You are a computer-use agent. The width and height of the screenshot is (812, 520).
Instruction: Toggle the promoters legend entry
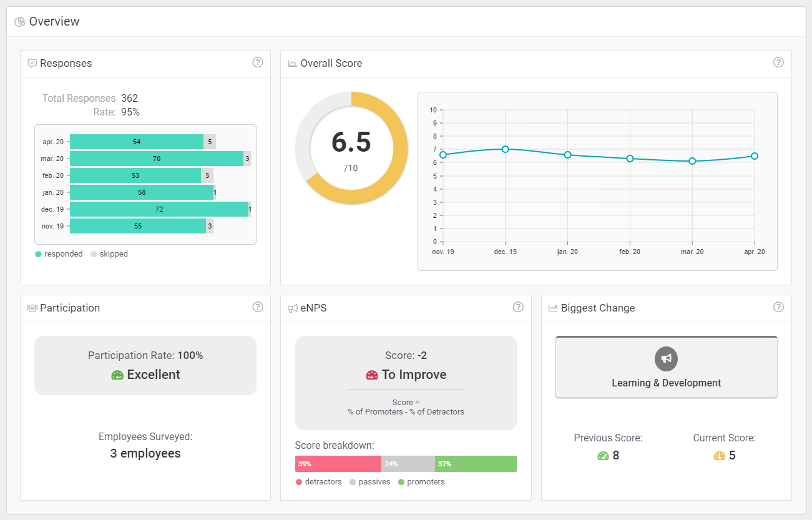click(421, 482)
